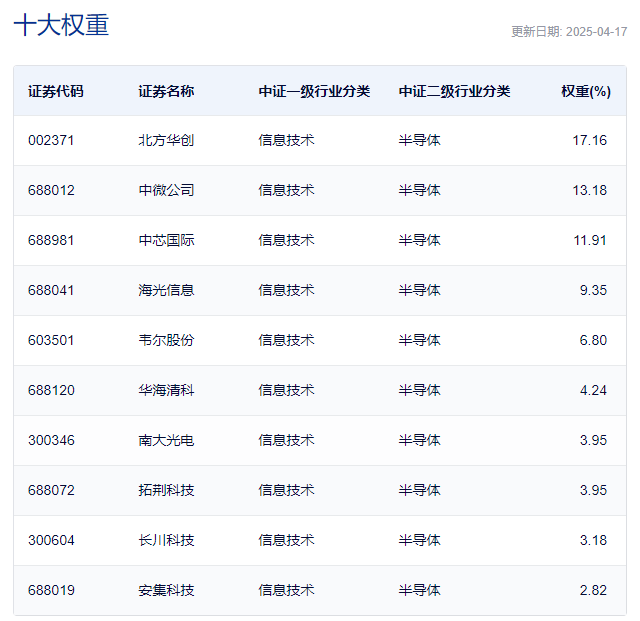Click 半导体 in the 拓荆科技 row
The height and width of the screenshot is (621, 640).
point(420,490)
